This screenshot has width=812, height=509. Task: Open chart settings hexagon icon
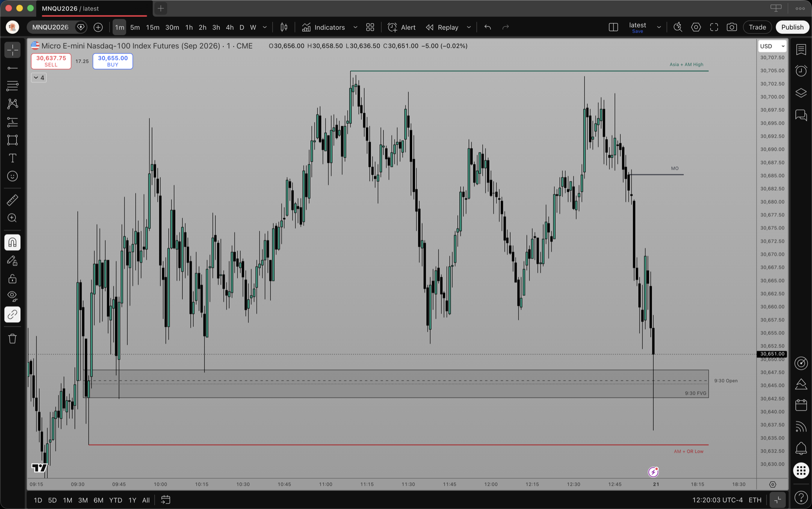(x=696, y=28)
